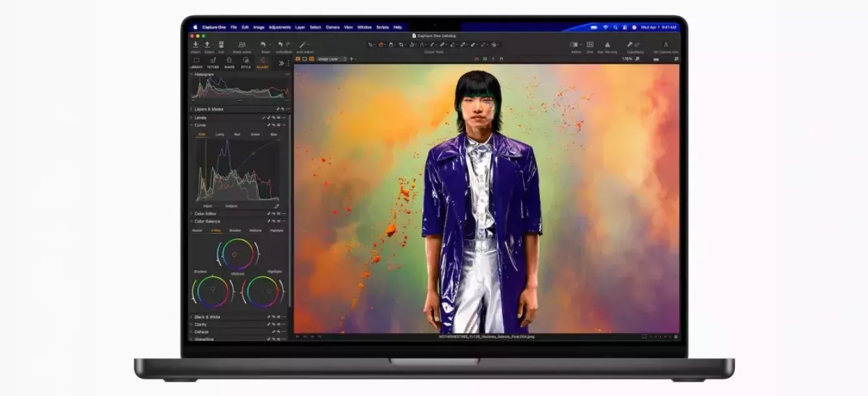Open the Adjustments menu
Image resolution: width=868 pixels, height=396 pixels.
pyautogui.click(x=279, y=27)
